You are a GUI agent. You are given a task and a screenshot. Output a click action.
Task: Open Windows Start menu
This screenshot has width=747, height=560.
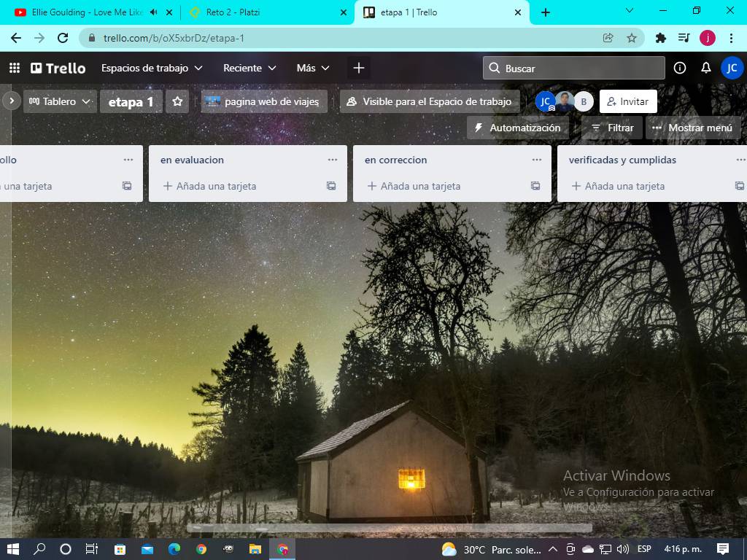click(x=13, y=549)
